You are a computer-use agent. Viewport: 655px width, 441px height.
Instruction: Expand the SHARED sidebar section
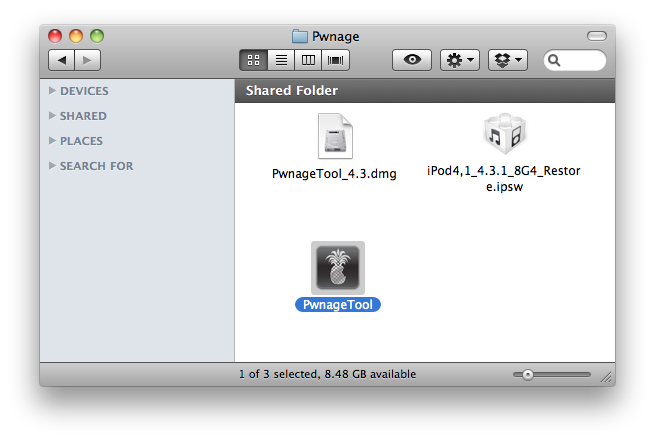52,116
